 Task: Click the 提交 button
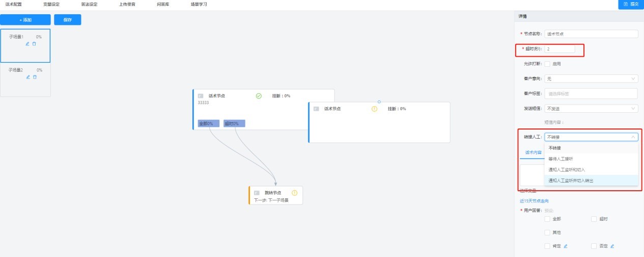pos(630,4)
